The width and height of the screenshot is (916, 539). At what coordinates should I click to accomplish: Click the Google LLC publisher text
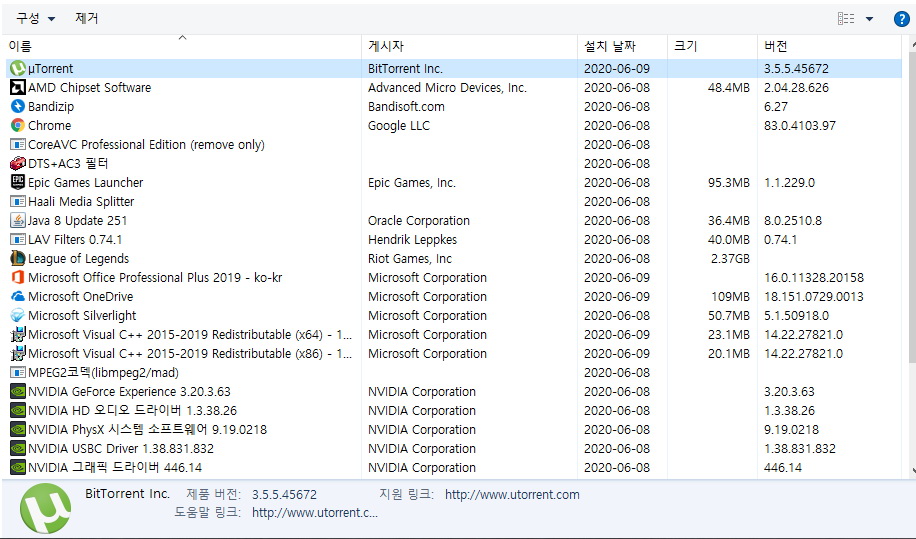tap(399, 126)
